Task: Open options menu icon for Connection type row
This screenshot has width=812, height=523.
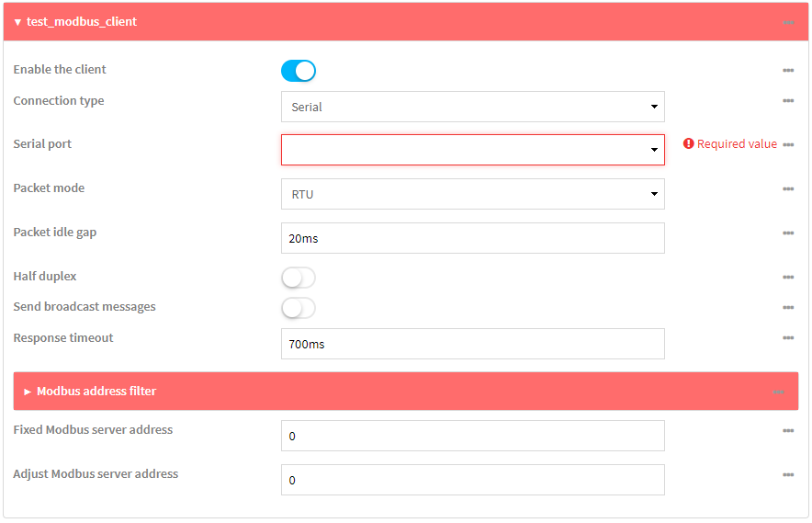Action: pos(787,101)
